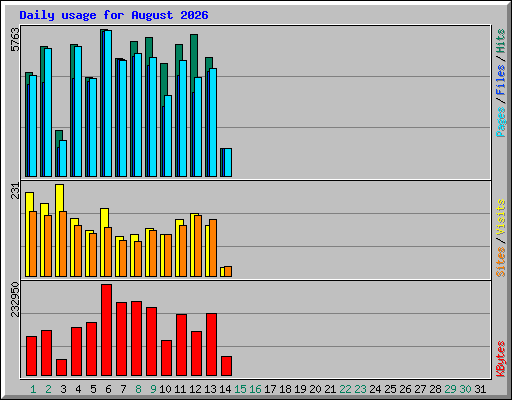The height and width of the screenshot is (400, 512).
Task: Click day 24 on the x-axis
Action: coord(375,389)
